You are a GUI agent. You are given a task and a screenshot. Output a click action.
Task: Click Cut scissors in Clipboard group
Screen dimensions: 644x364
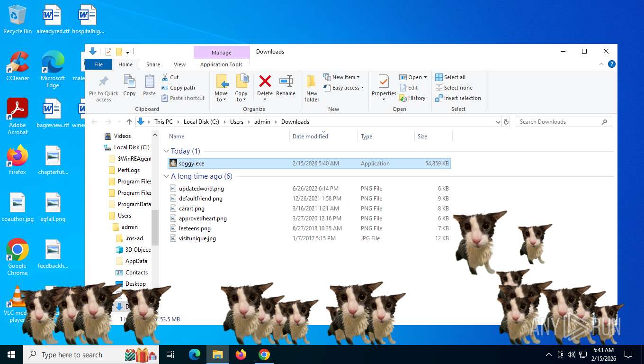point(170,77)
